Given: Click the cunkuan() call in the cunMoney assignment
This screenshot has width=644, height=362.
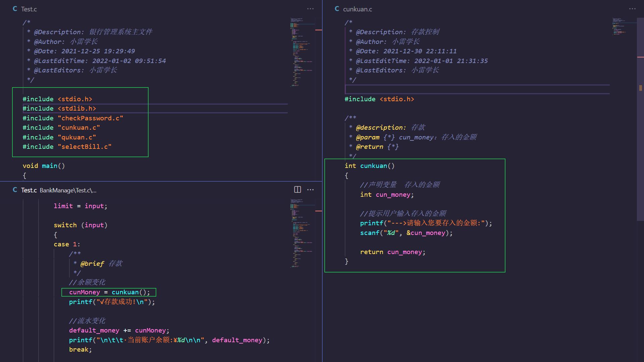Looking at the screenshot, I should 125,292.
